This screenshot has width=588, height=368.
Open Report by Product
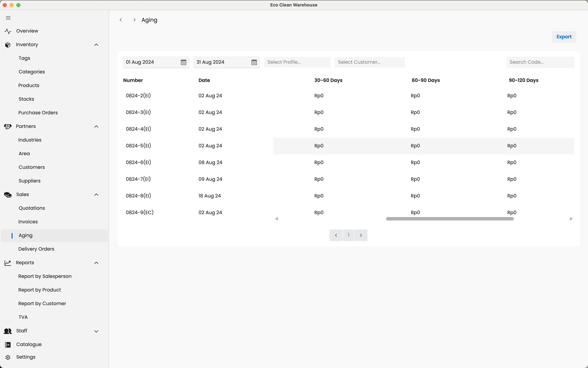click(39, 290)
